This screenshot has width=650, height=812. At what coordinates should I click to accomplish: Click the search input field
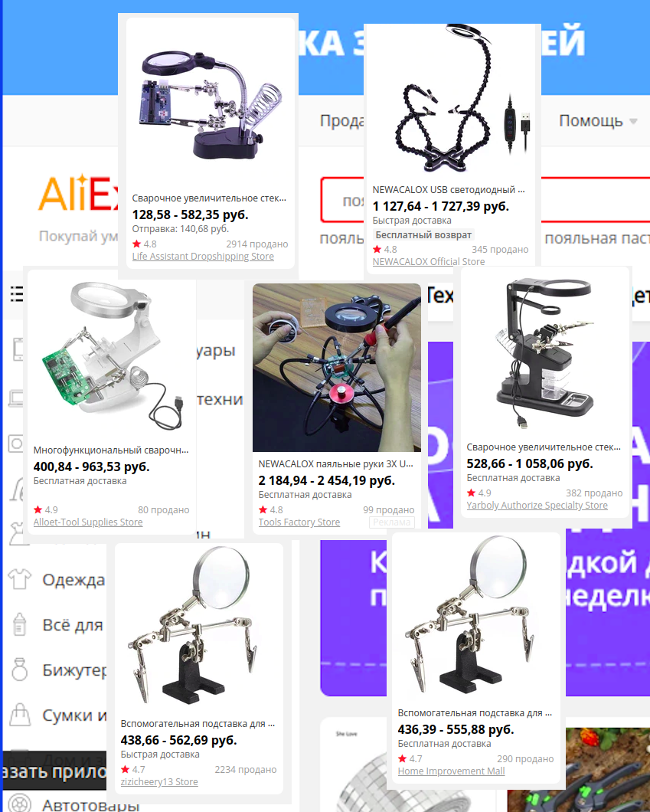point(342,200)
